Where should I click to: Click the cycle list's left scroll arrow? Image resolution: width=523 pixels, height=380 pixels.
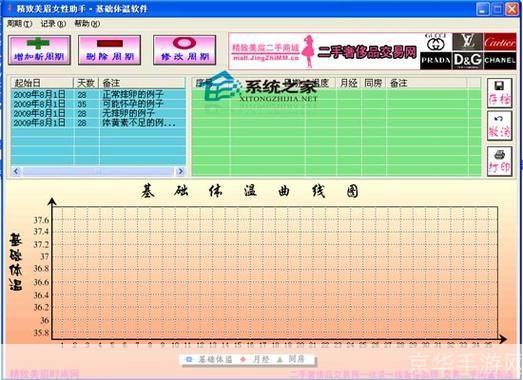[x=16, y=171]
